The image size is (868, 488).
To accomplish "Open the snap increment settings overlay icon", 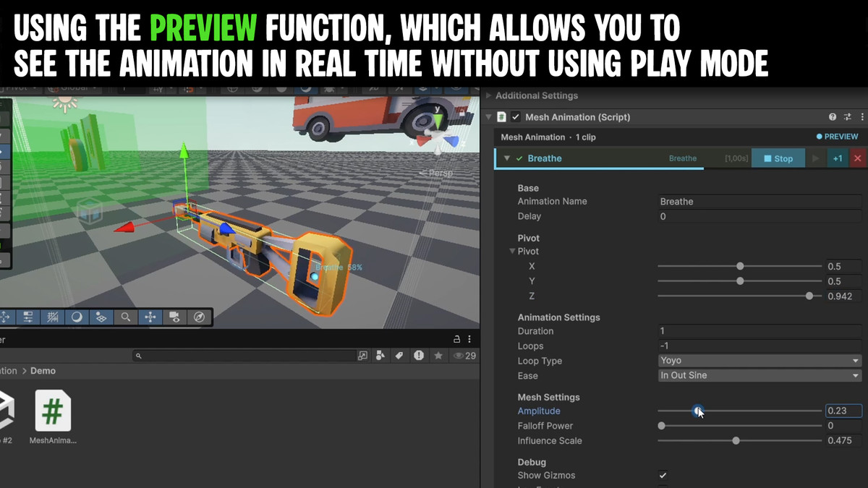I will coord(28,317).
